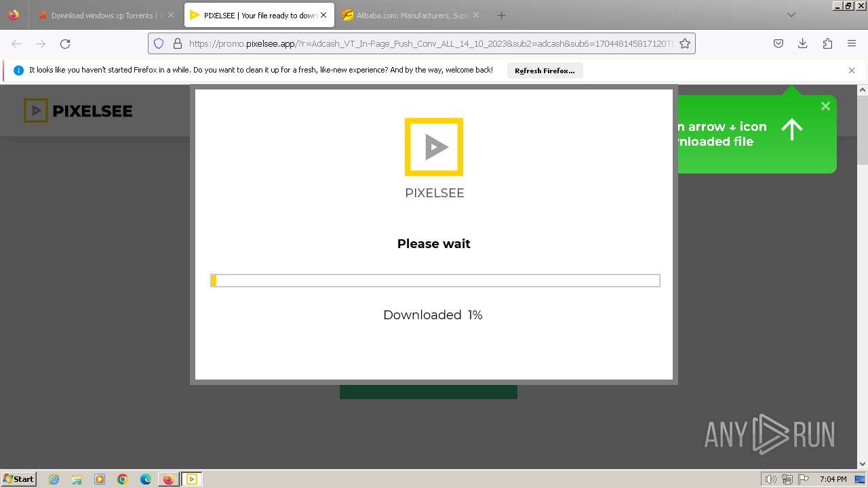Open File Explorer folder from taskbar
868x488 pixels.
pyautogui.click(x=77, y=479)
